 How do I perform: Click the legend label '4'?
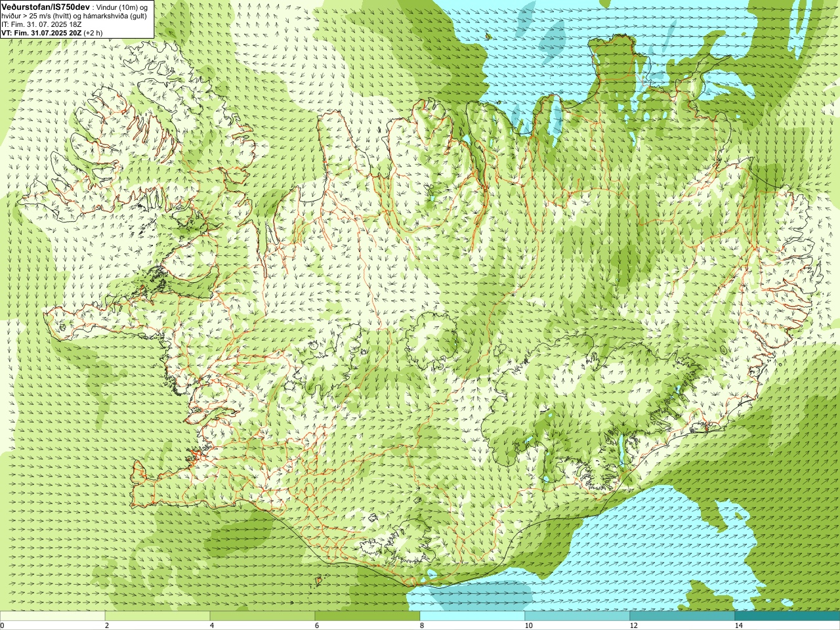pyautogui.click(x=212, y=625)
